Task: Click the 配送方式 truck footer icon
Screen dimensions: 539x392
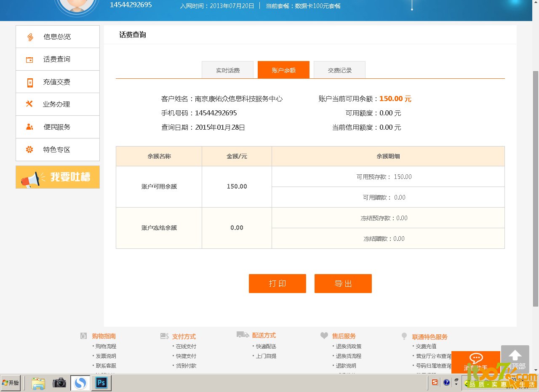Action: pos(243,335)
